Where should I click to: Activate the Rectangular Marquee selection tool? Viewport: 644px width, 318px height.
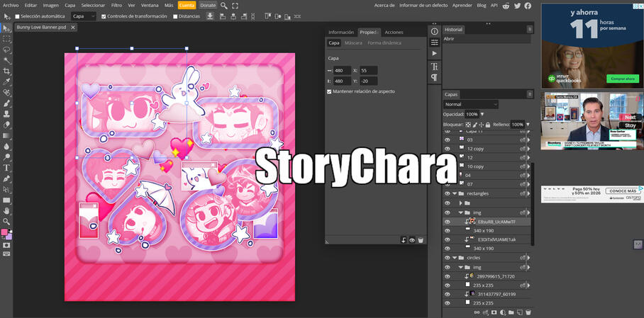tap(6, 38)
